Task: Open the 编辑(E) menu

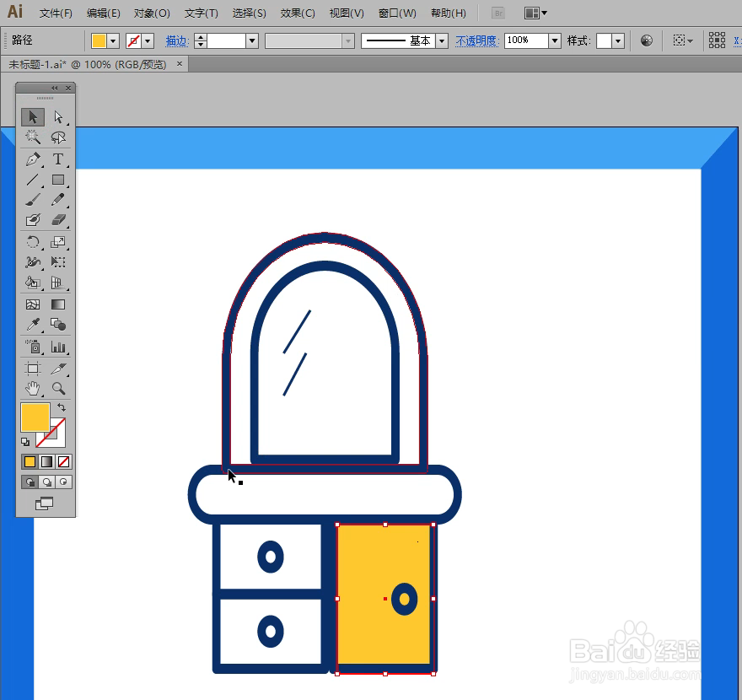Action: 103,13
